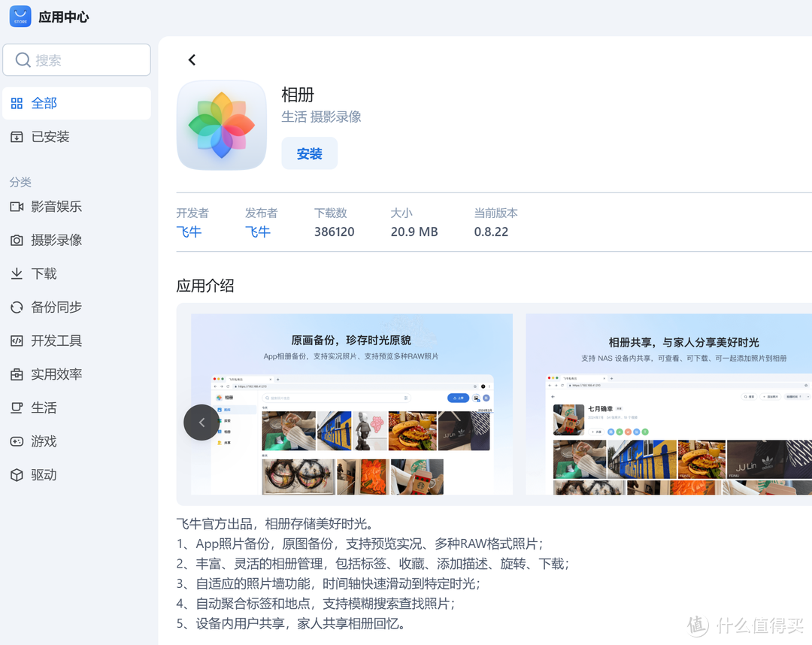Open the 游戏 category icon

[17, 441]
